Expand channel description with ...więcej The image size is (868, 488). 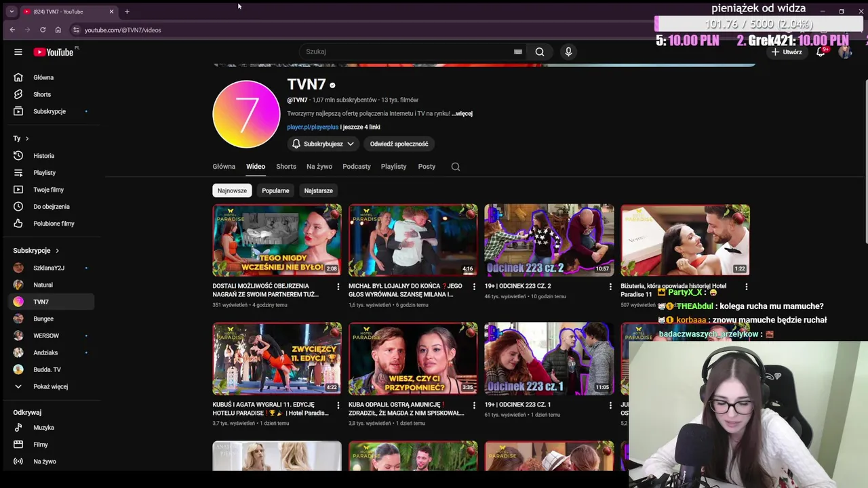coord(462,114)
